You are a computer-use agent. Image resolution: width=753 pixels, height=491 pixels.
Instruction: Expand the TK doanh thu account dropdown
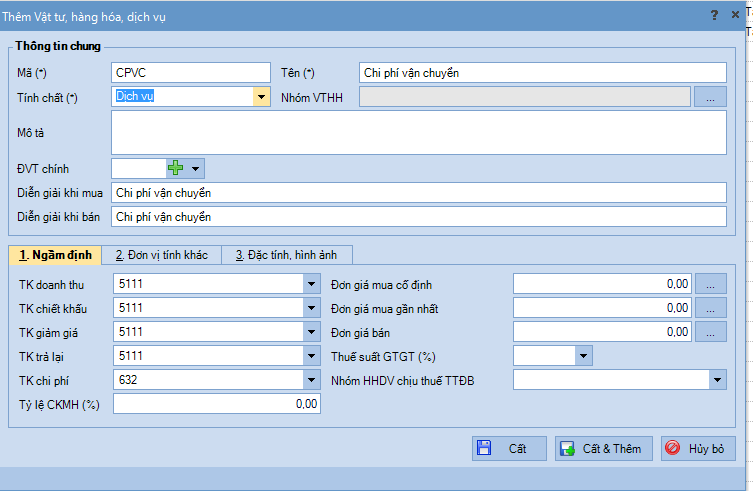pyautogui.click(x=310, y=284)
